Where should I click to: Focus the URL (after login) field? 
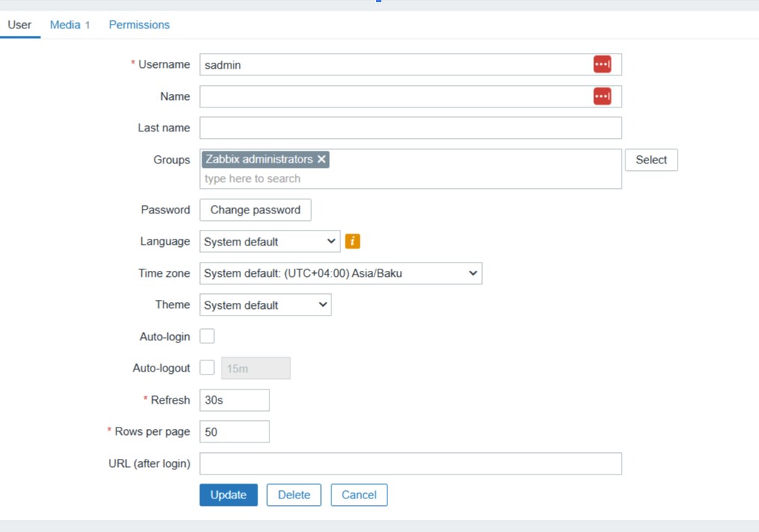[x=410, y=463]
